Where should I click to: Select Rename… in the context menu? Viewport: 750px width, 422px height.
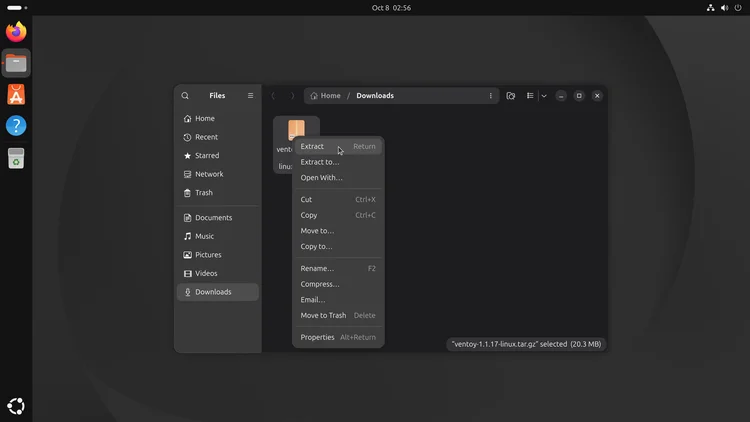[x=338, y=268]
